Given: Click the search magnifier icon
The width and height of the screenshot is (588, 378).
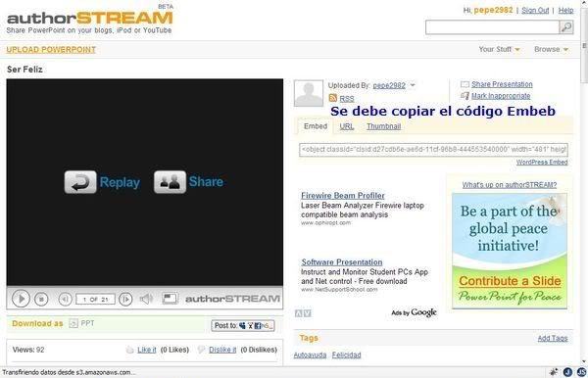Looking at the screenshot, I should pos(566,27).
